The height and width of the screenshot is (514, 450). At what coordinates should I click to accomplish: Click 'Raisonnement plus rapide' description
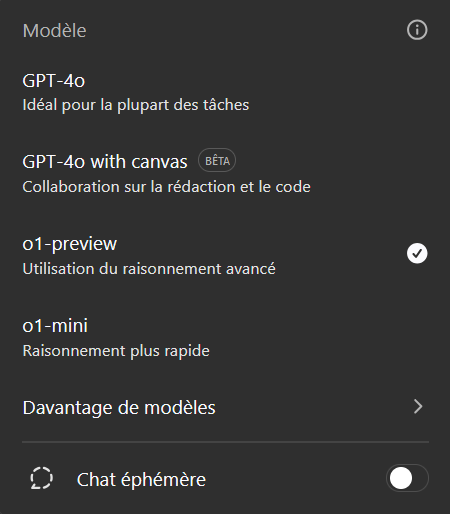pos(116,351)
